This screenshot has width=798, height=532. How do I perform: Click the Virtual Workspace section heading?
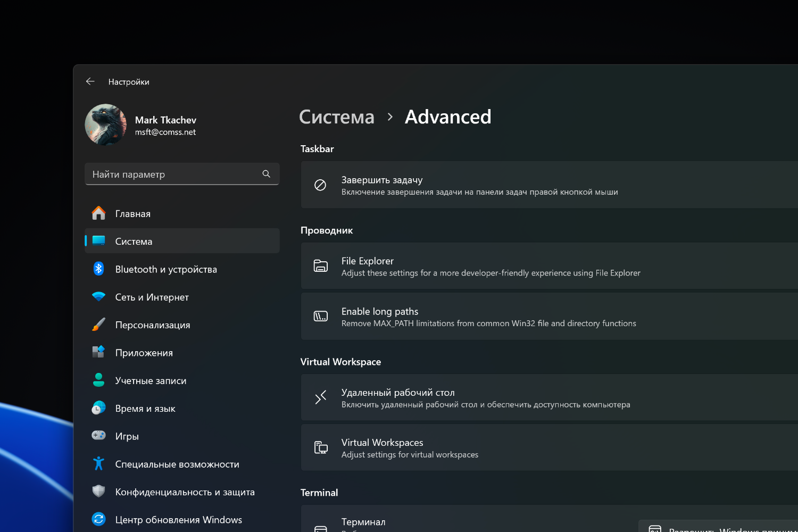(340, 362)
